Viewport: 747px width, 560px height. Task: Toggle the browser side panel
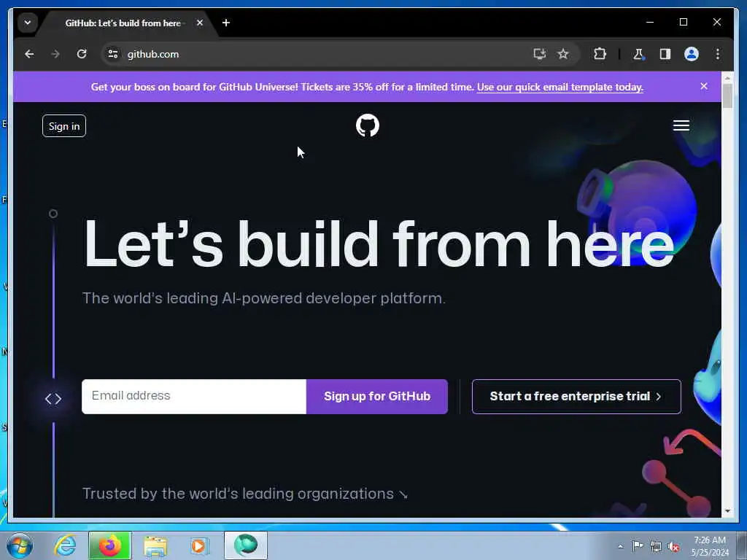click(665, 54)
